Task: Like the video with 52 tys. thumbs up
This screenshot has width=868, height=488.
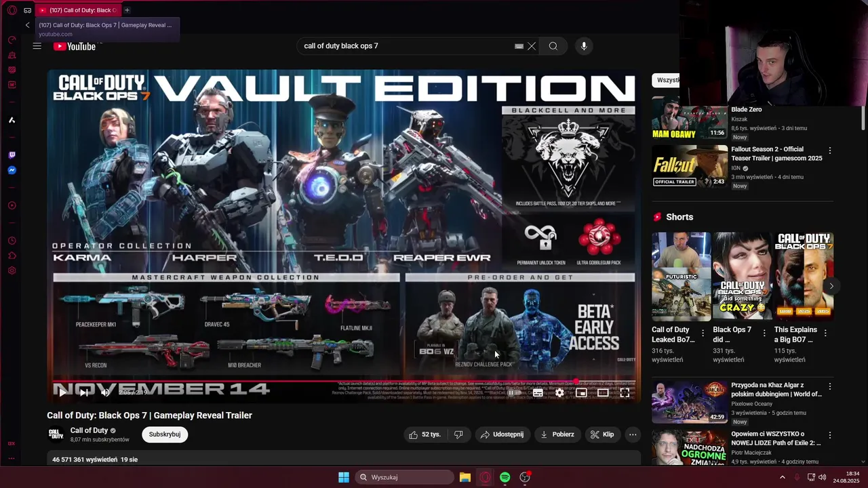Action: pos(425,434)
